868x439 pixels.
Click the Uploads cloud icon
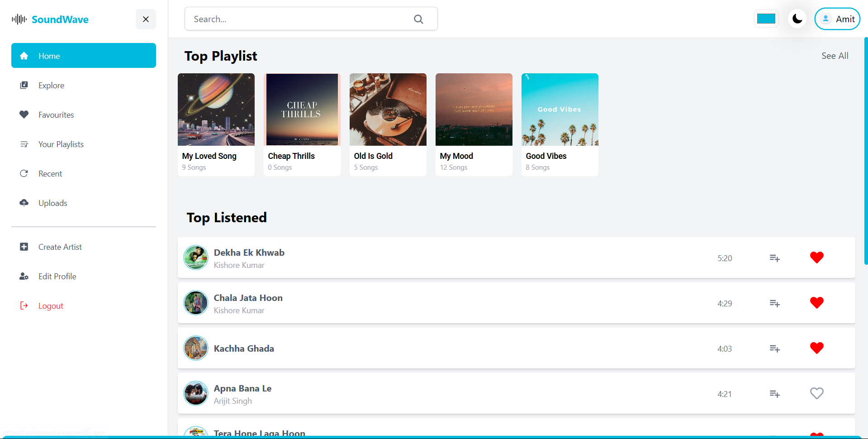24,203
